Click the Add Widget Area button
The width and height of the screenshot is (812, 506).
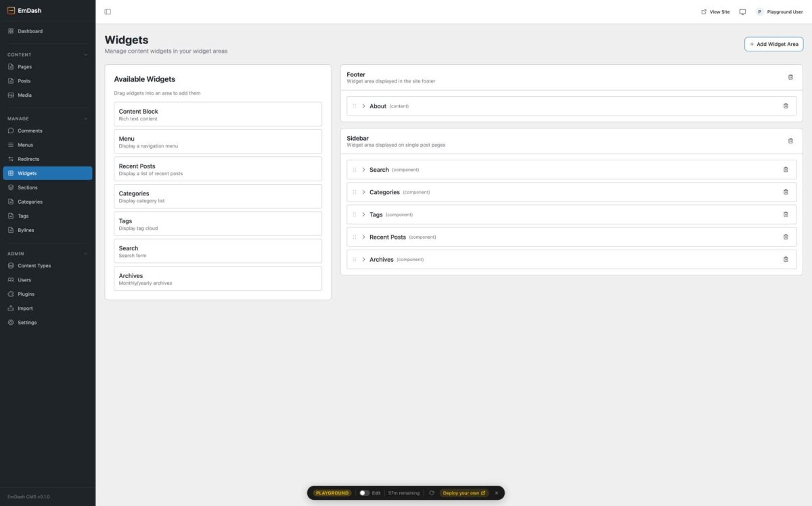[773, 44]
